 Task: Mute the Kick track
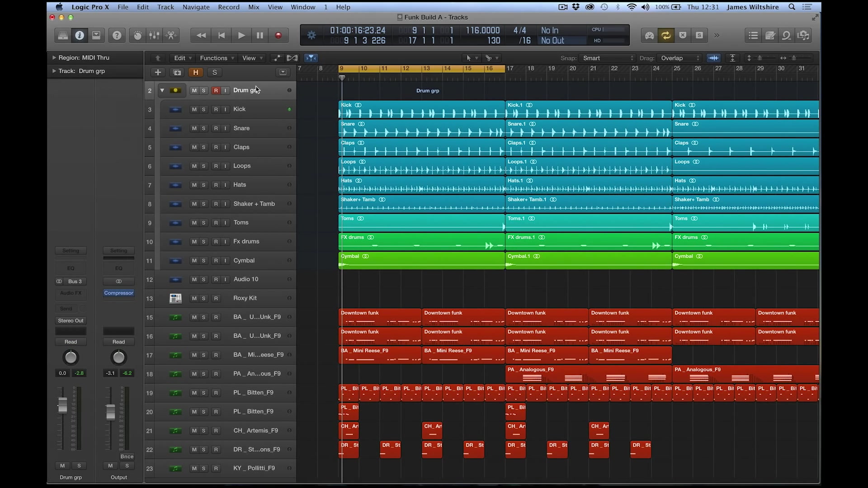pyautogui.click(x=194, y=109)
